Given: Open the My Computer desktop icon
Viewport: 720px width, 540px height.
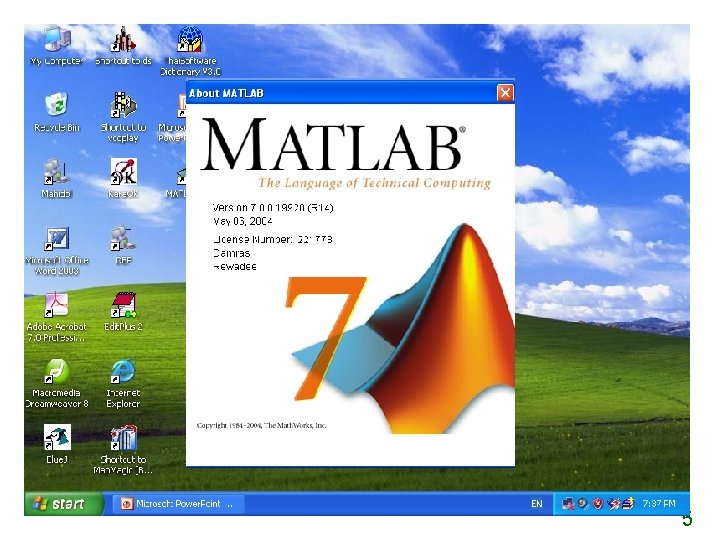Looking at the screenshot, I should click(57, 46).
